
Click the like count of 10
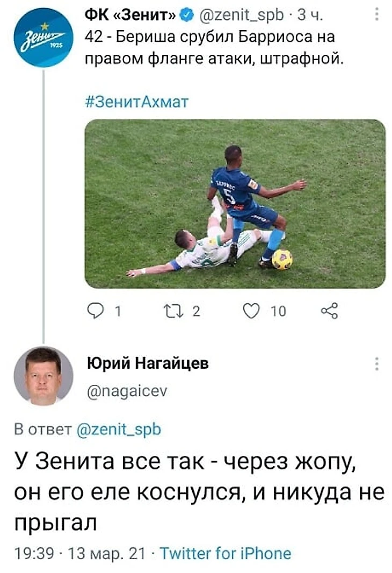278,311
